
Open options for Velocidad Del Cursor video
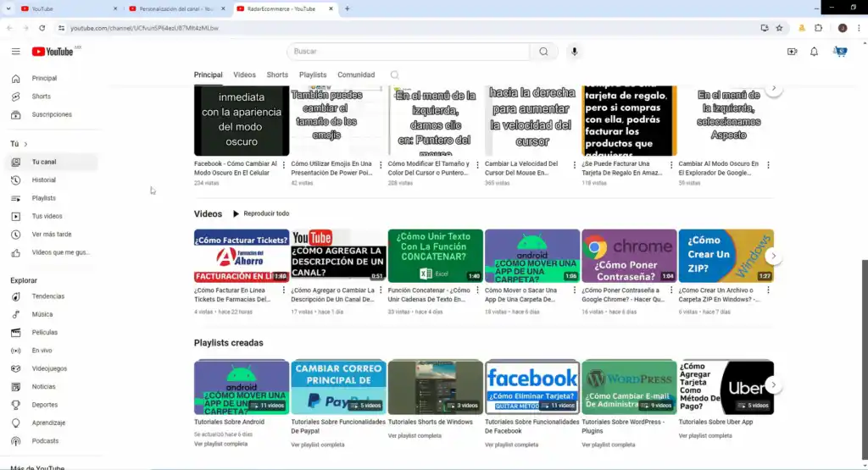(x=574, y=165)
